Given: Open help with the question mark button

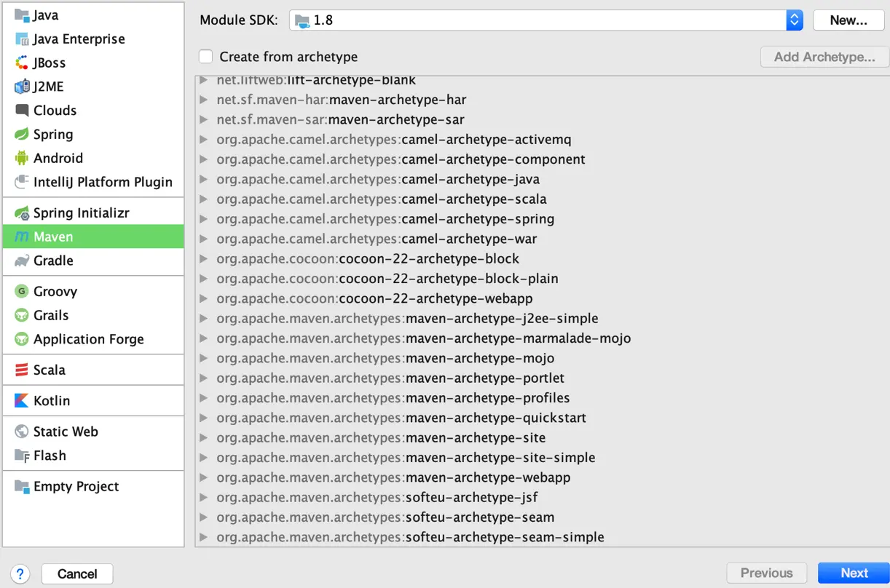Looking at the screenshot, I should [x=20, y=573].
